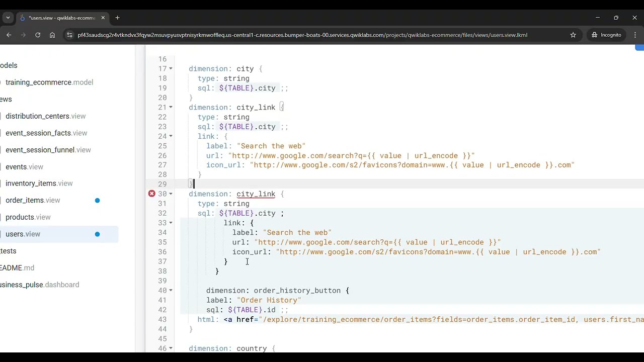Screen dimensions: 644x362
Task: Collapse the link block at line 24
Action: point(171,136)
